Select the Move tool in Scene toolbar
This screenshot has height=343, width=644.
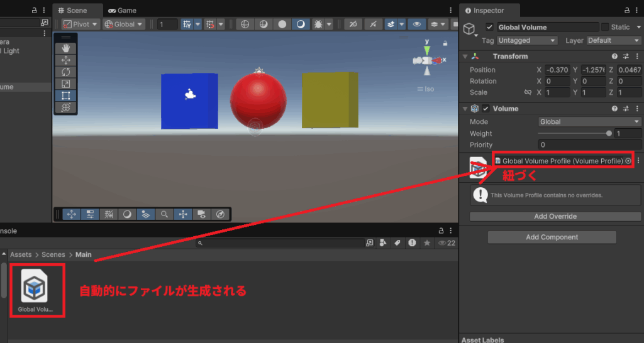click(65, 60)
